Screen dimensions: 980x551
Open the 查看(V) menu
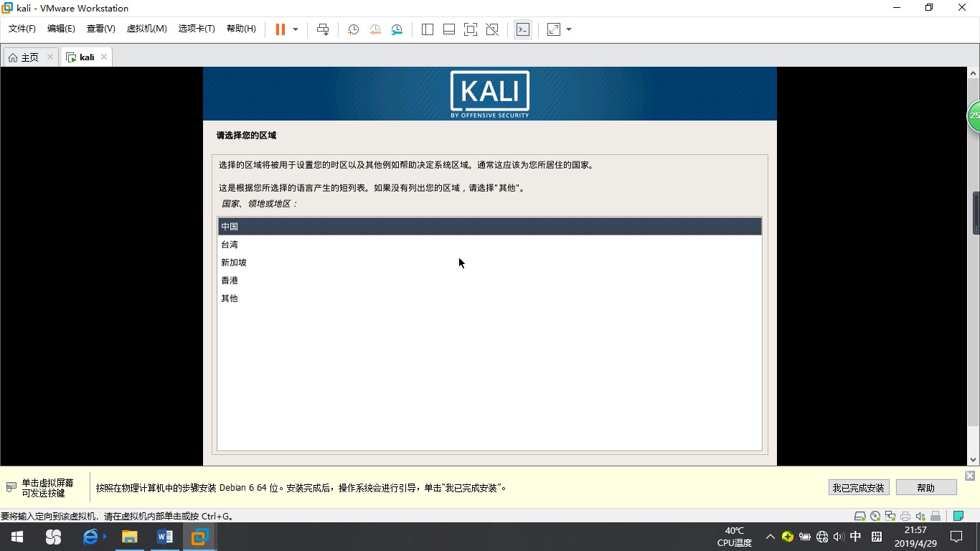[x=101, y=29]
